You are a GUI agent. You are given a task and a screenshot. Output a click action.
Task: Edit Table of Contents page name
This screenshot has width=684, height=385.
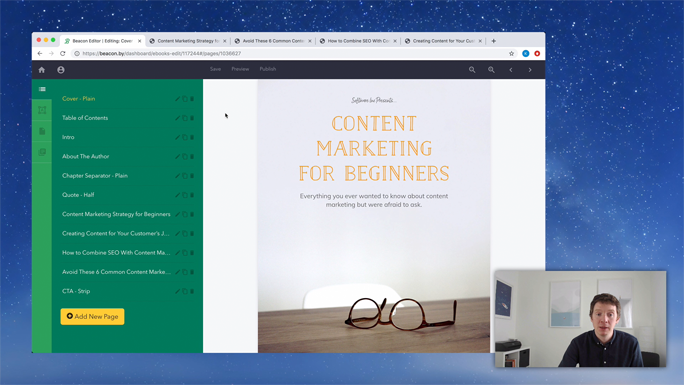click(x=177, y=118)
